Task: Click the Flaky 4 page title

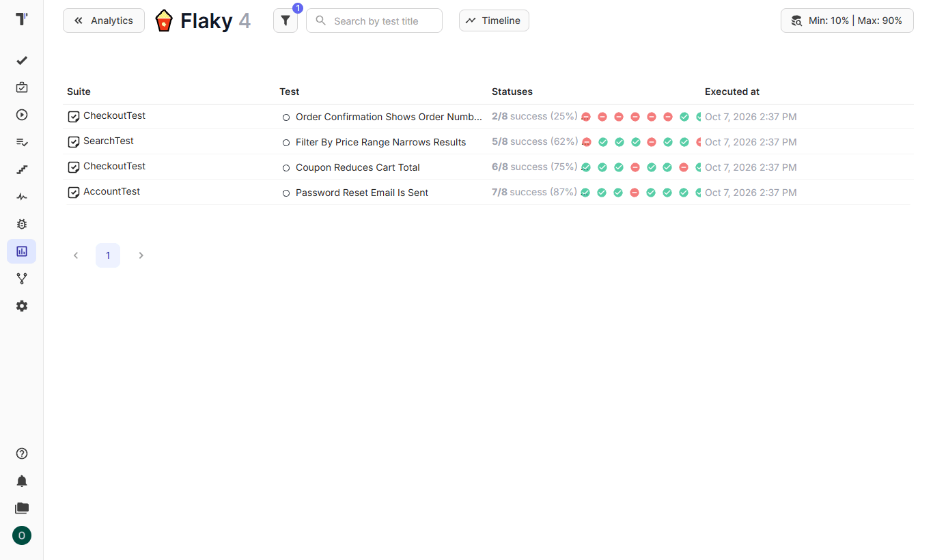Action: tap(216, 20)
